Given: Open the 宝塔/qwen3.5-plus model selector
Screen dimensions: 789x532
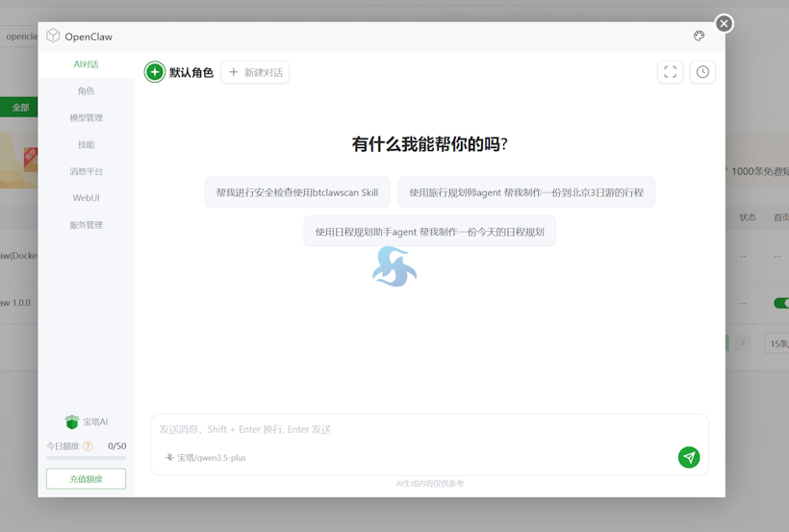Looking at the screenshot, I should [206, 458].
